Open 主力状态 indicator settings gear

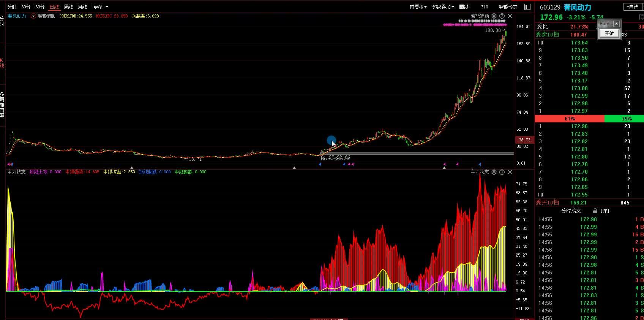(x=494, y=172)
